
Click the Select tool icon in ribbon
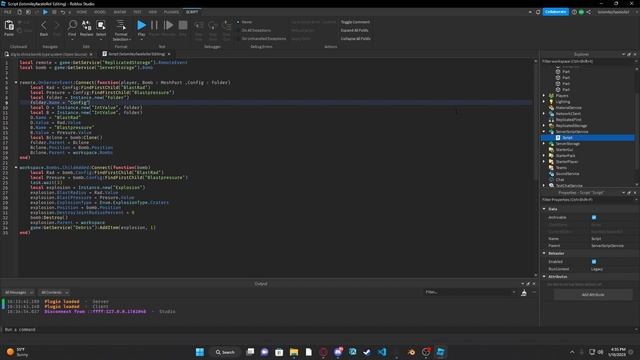101,25
